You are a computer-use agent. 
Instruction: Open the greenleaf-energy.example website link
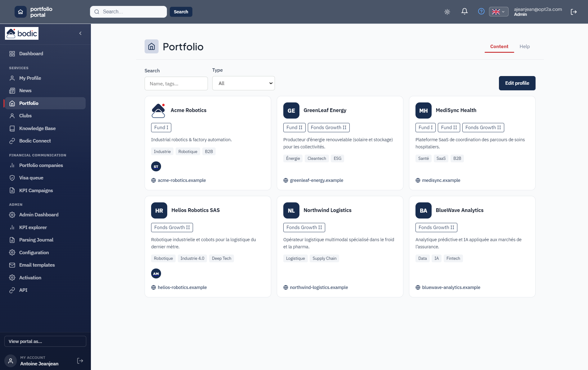tap(316, 180)
